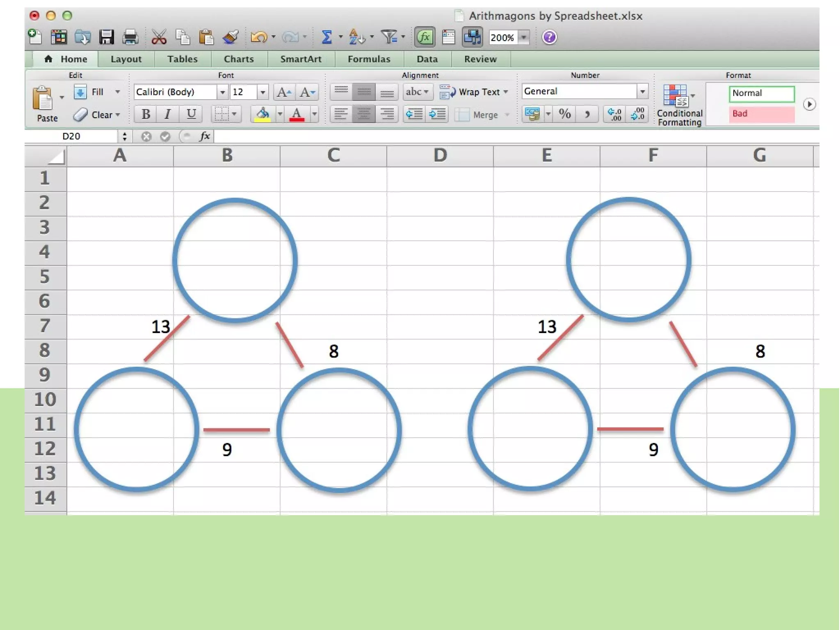840x630 pixels.
Task: Open the Help purple question icon
Action: 549,37
